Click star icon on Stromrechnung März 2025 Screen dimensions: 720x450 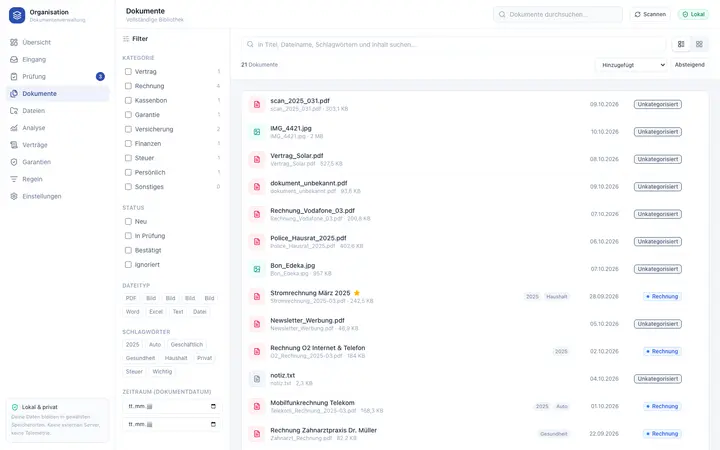pyautogui.click(x=357, y=293)
